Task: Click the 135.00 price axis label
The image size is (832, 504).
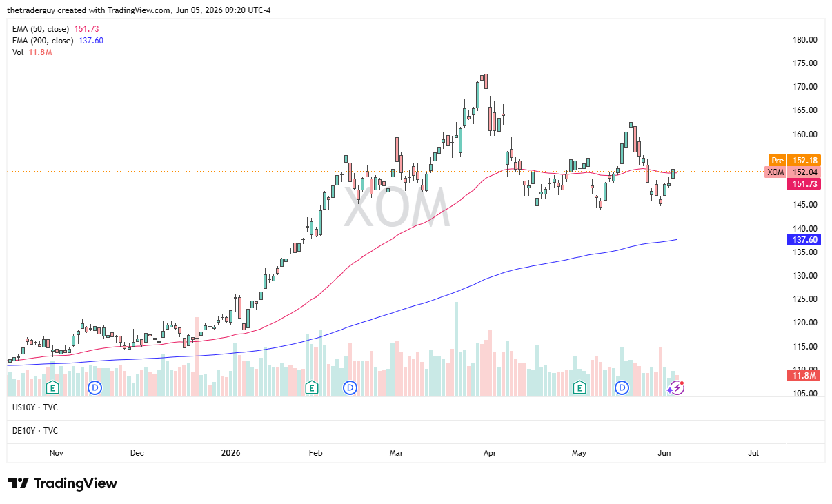Action: click(x=805, y=252)
